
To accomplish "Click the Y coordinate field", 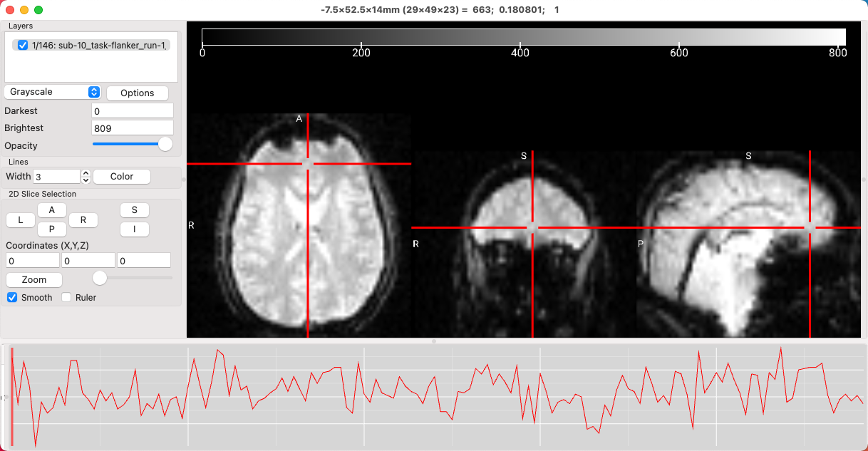I will coord(88,261).
